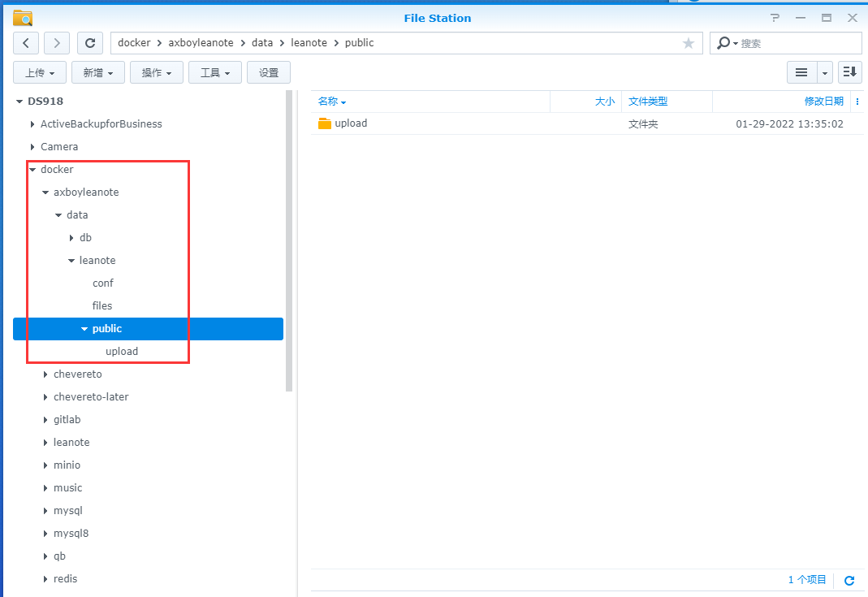Refresh the current folder path

click(91, 43)
